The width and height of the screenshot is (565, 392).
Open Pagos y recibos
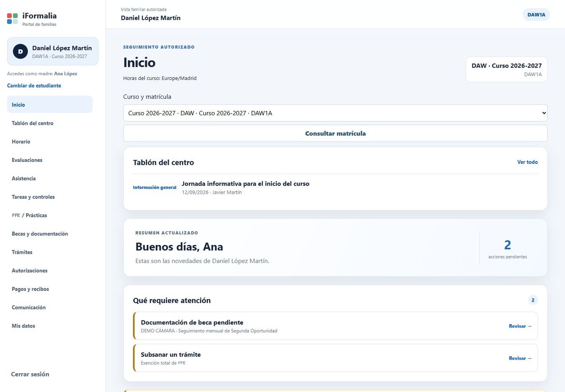click(49, 289)
